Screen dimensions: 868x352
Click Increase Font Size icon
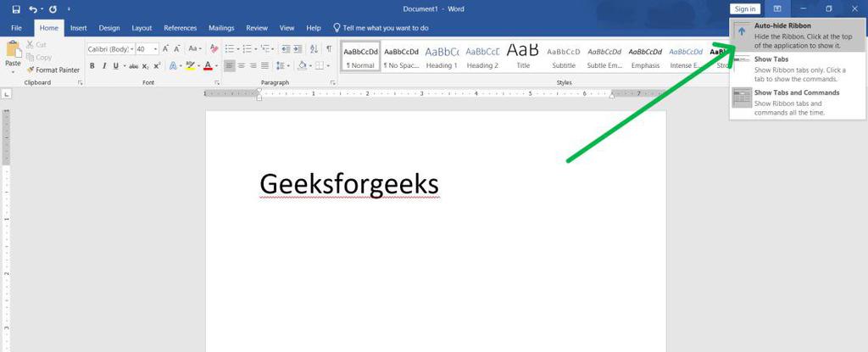165,49
